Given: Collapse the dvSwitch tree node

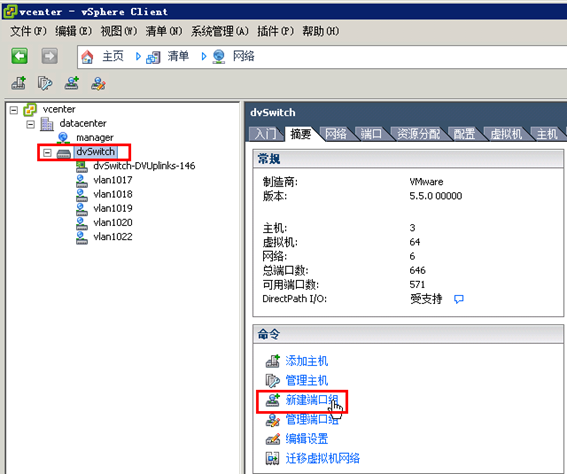Looking at the screenshot, I should click(47, 153).
